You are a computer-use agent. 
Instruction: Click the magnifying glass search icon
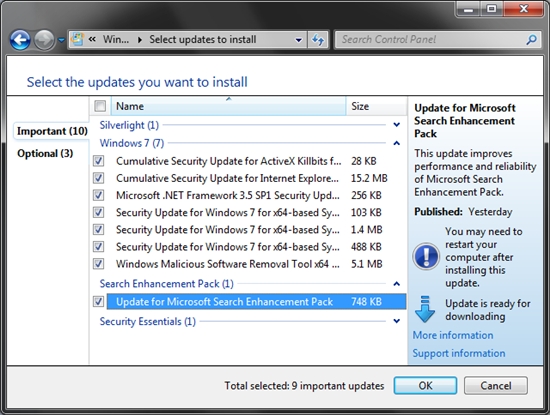pos(531,40)
